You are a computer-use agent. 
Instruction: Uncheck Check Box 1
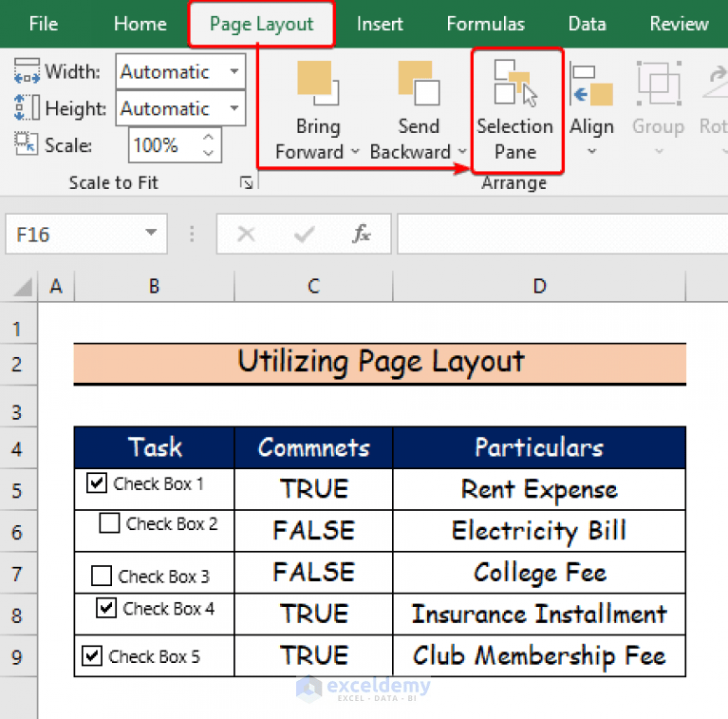click(x=97, y=483)
